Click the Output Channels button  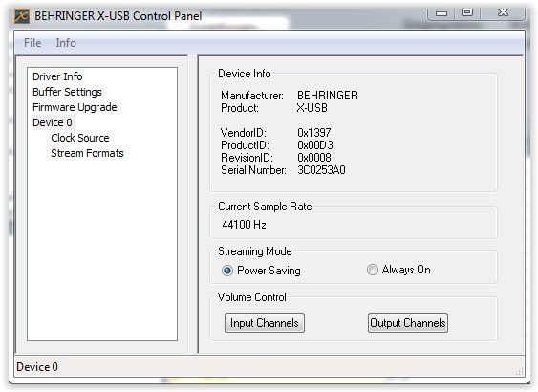408,323
